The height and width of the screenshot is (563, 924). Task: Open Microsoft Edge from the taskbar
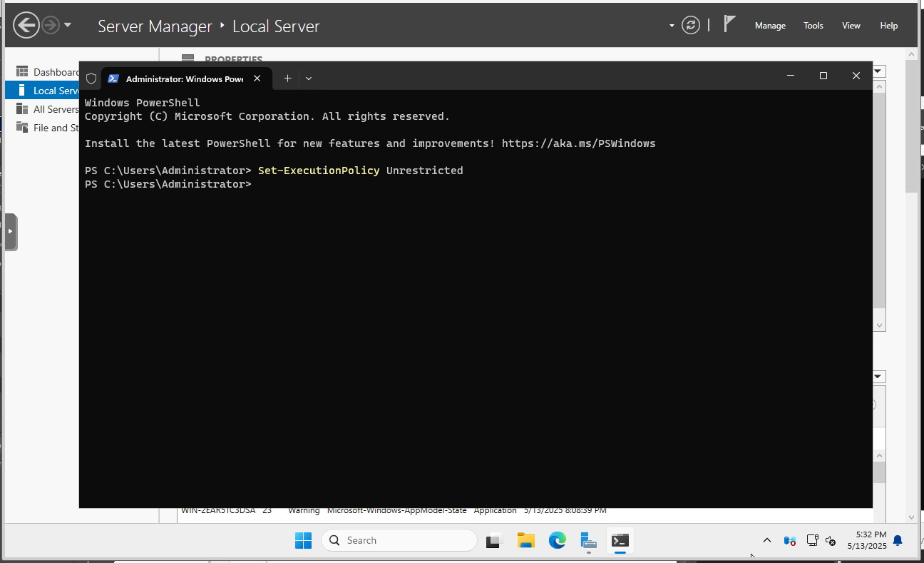557,540
